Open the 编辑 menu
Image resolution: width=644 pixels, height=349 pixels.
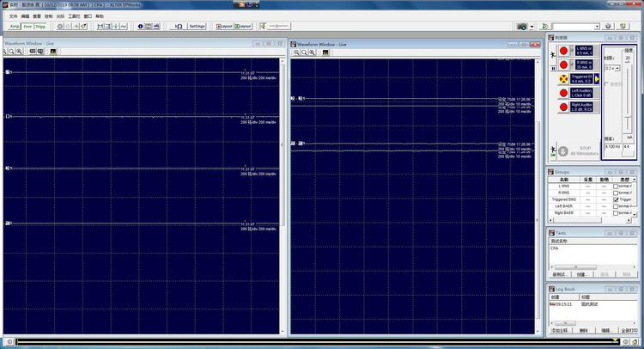[25, 16]
